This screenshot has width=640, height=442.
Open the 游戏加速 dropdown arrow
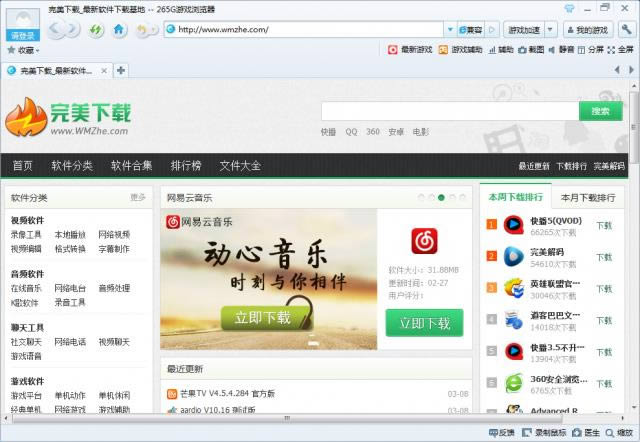pos(550,30)
